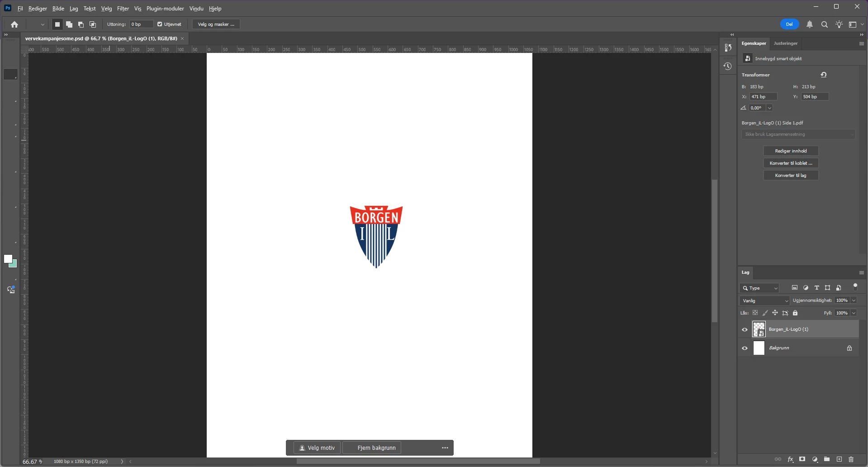Screen dimensions: 868x467
Task: Toggle layer filtering switch on
Action: (x=855, y=287)
